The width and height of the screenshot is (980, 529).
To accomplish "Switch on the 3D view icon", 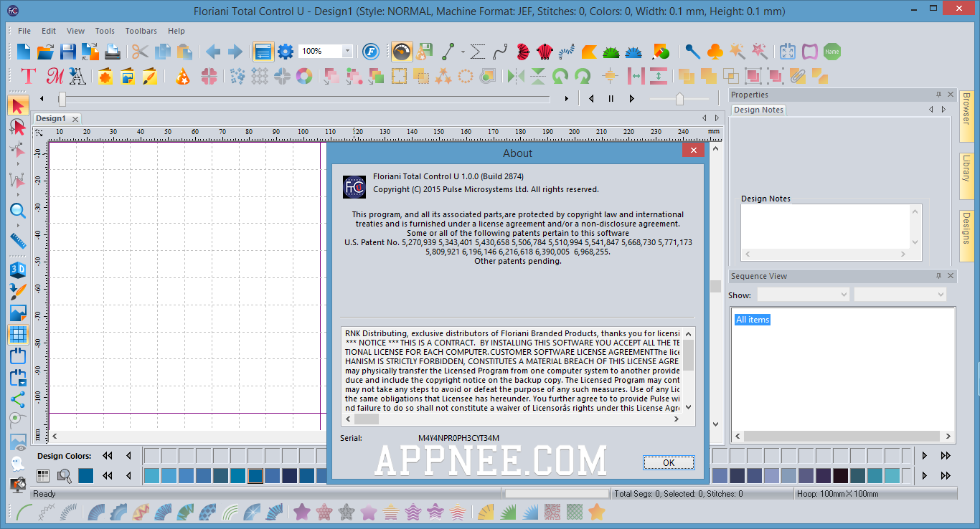I will click(x=18, y=270).
